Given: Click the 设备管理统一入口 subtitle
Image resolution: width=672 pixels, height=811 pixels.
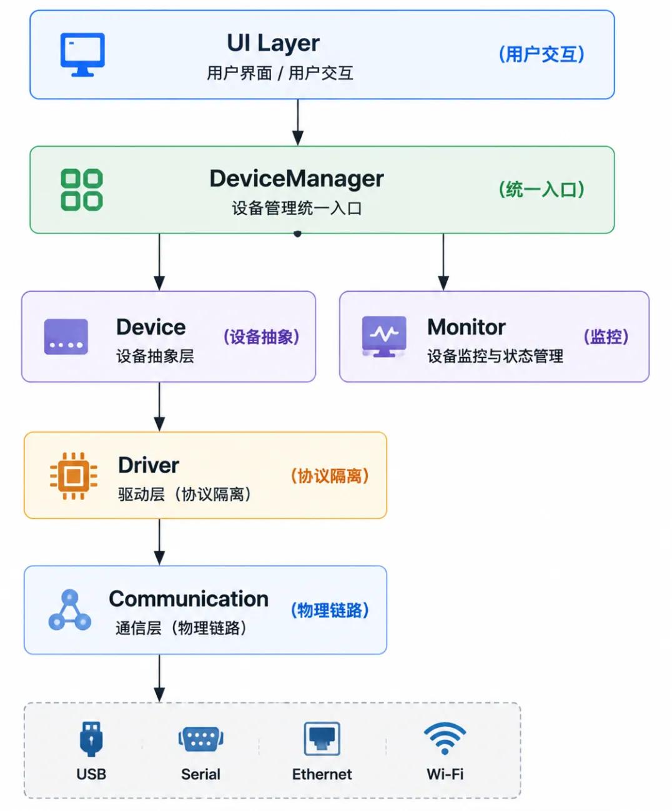Looking at the screenshot, I should pyautogui.click(x=297, y=208).
